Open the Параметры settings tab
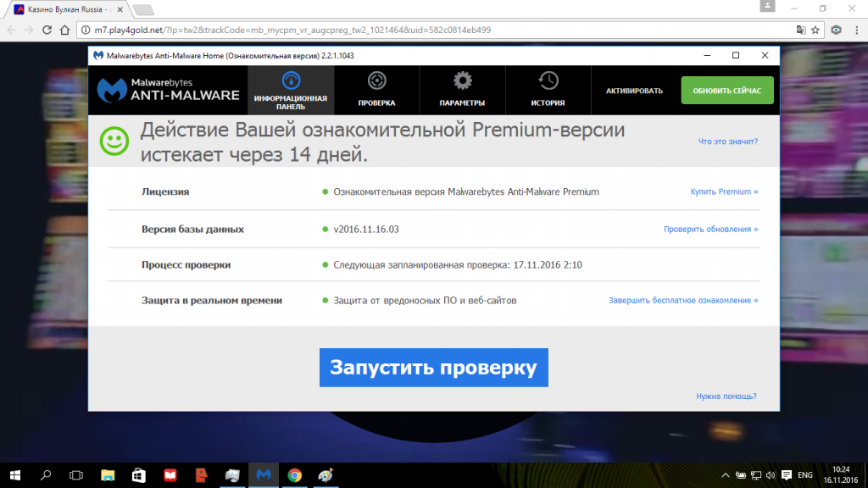868x488 pixels. [x=462, y=90]
